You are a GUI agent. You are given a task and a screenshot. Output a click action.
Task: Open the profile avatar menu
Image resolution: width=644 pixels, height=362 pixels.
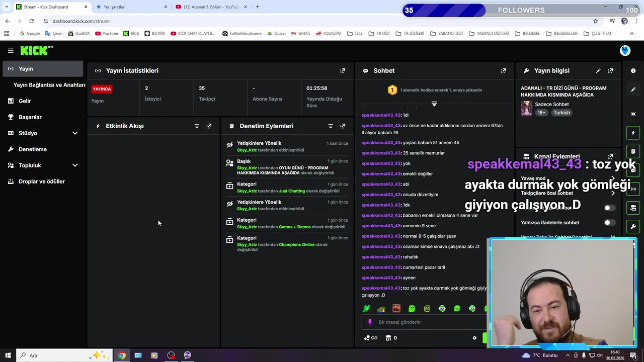point(625,50)
